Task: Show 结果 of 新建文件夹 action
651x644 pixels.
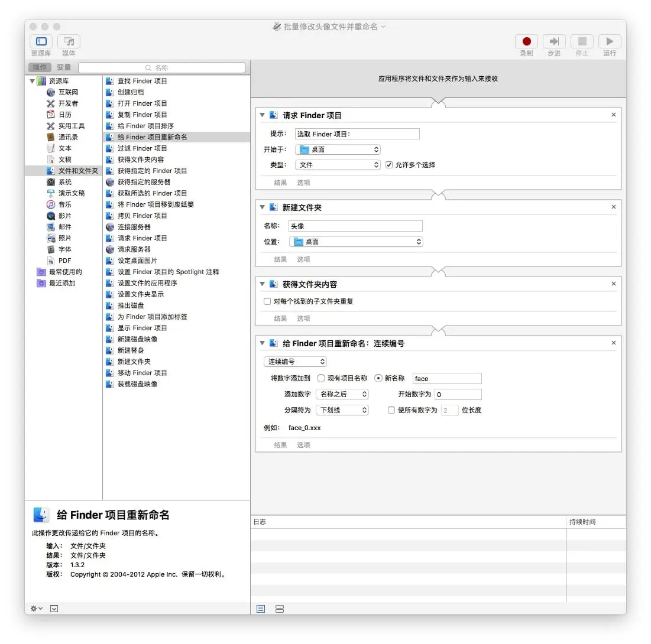Action: coord(280,259)
